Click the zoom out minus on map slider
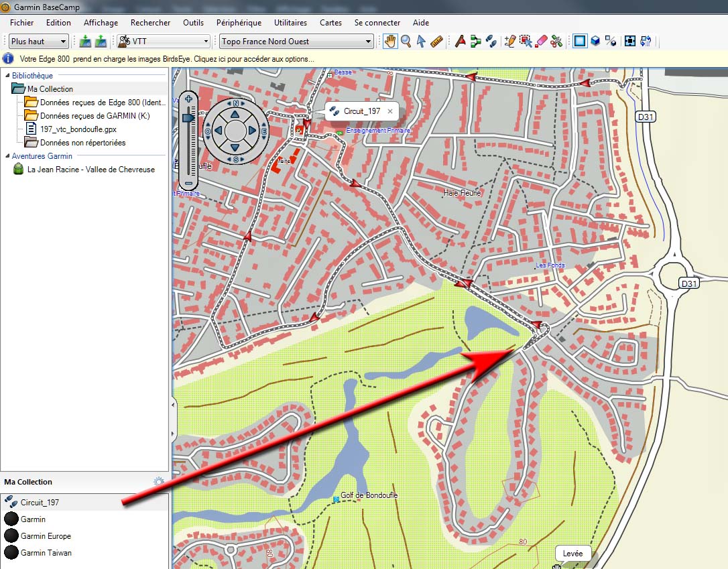728x569 pixels. pos(188,184)
